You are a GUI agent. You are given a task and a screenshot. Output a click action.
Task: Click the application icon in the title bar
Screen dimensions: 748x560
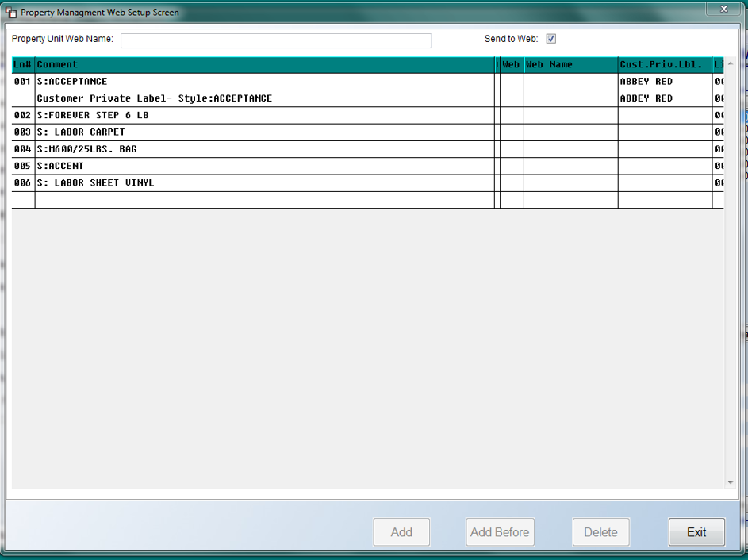click(11, 12)
